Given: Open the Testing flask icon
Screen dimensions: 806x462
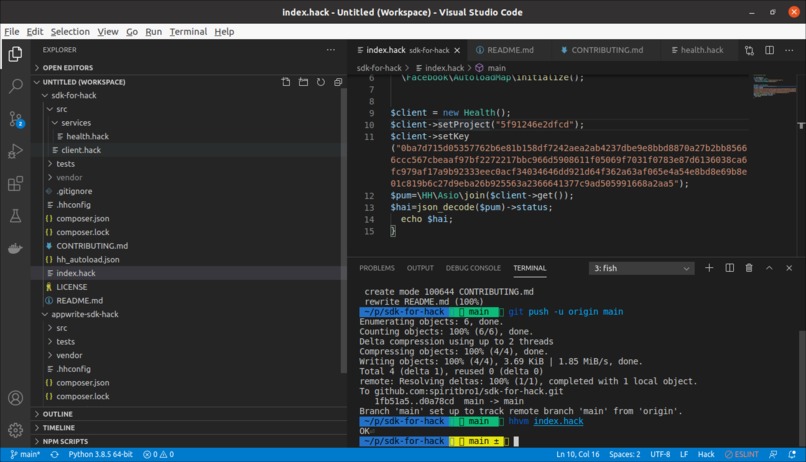Looking at the screenshot, I should [15, 216].
